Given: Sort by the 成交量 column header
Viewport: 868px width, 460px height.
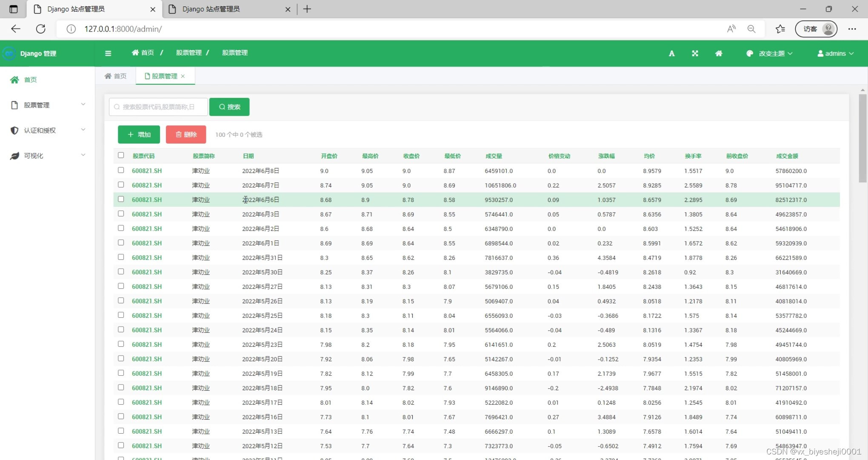Looking at the screenshot, I should click(494, 156).
